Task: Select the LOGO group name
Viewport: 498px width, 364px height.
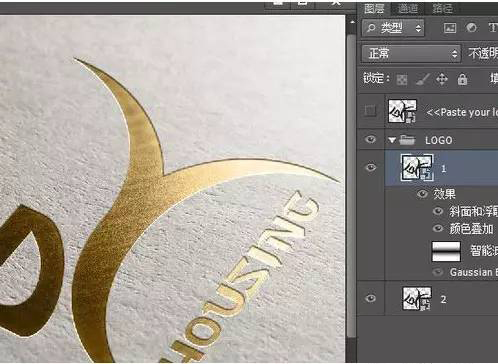Action: click(x=439, y=140)
